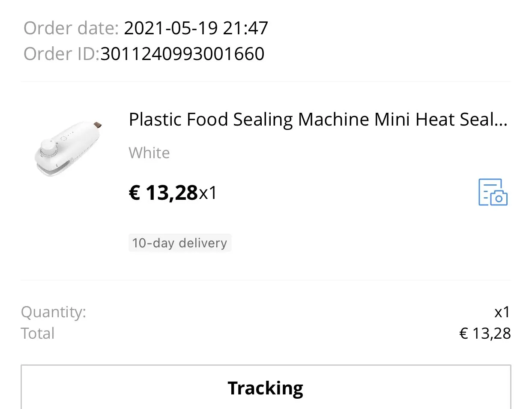The height and width of the screenshot is (409, 532).
Task: Click the order ID number 3011240993001660
Action: [182, 54]
